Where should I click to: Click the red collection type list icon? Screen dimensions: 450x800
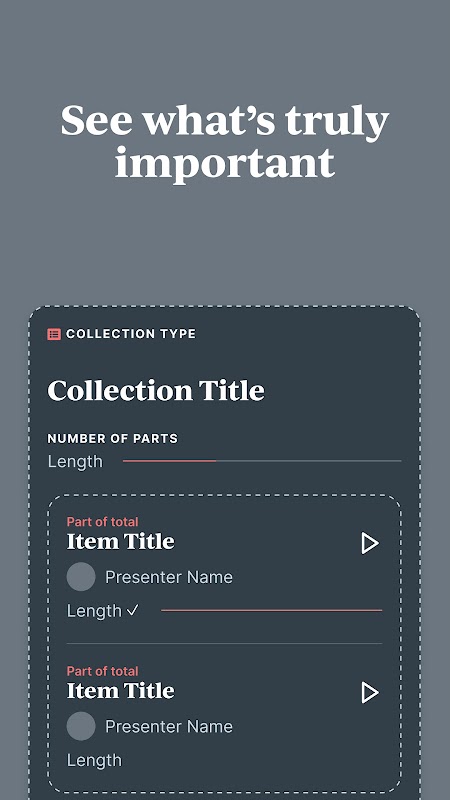54,334
